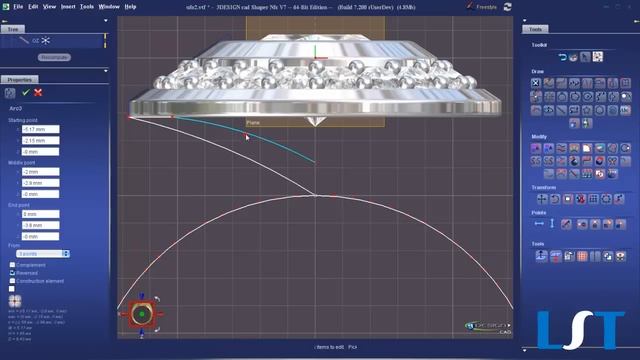This screenshot has width=640, height=360.
Task: Click the End point field showing 0 mm
Action: [x=40, y=214]
